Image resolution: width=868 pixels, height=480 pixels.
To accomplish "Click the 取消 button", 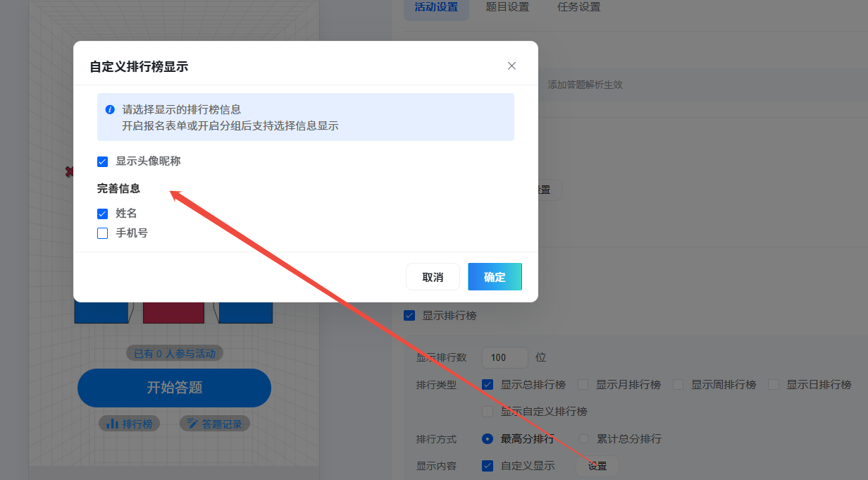I will point(433,277).
